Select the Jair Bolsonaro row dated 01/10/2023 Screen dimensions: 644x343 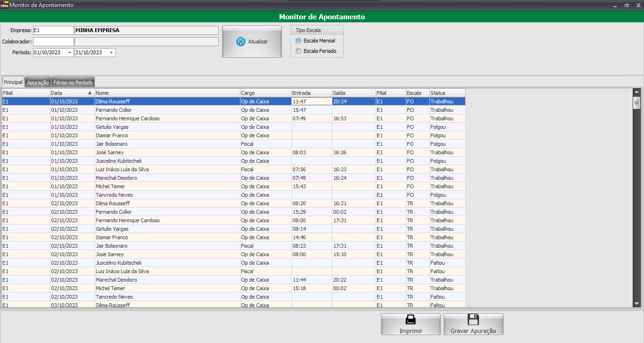tap(111, 144)
